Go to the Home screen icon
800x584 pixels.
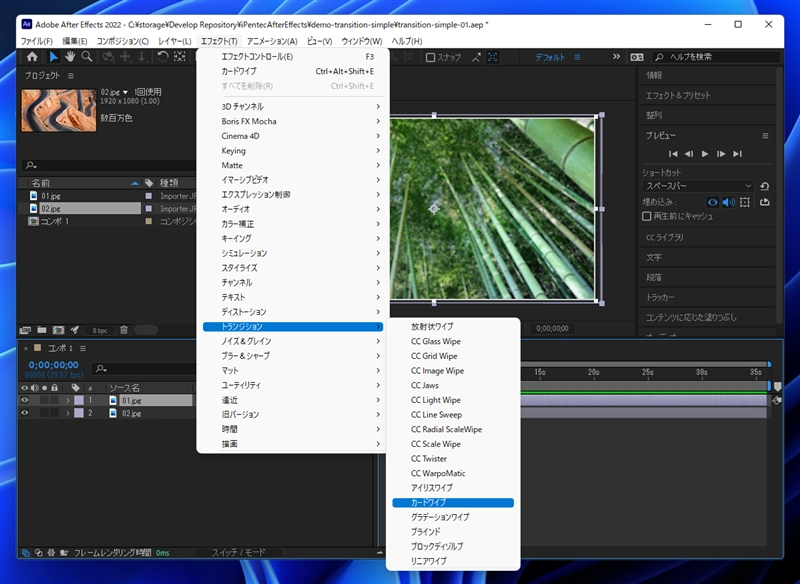[32, 57]
